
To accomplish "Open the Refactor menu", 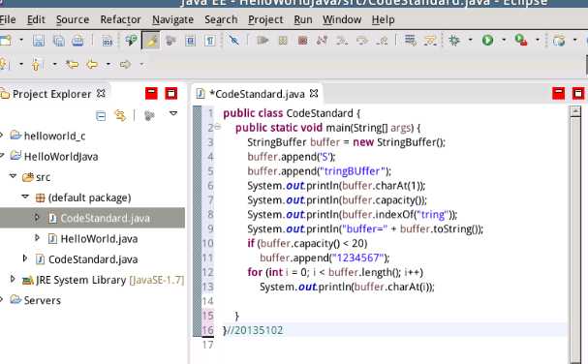I will 120,19.
